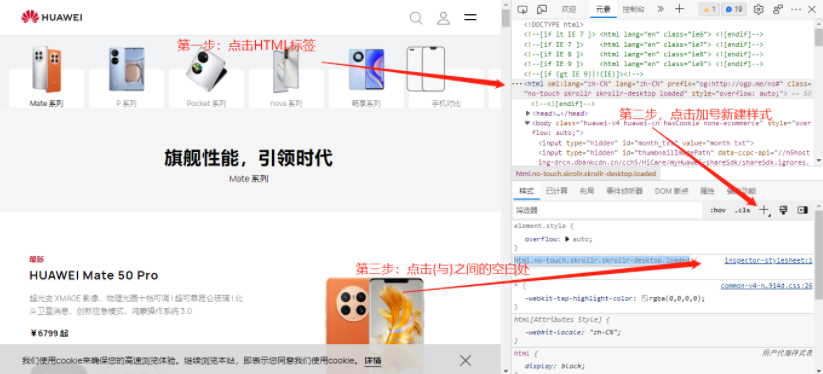Click the rgba(0,0,0,0) color swatch
The image size is (823, 374).
(x=644, y=298)
